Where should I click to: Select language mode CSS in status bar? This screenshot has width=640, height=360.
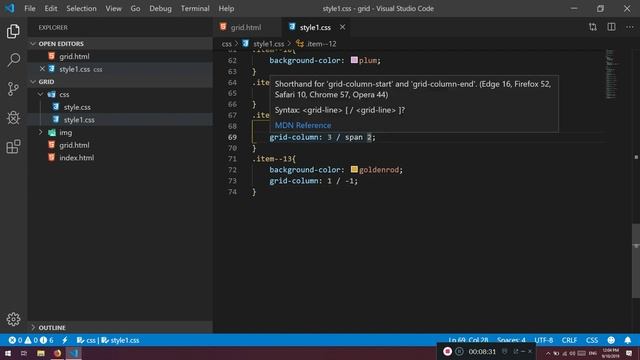(x=592, y=340)
